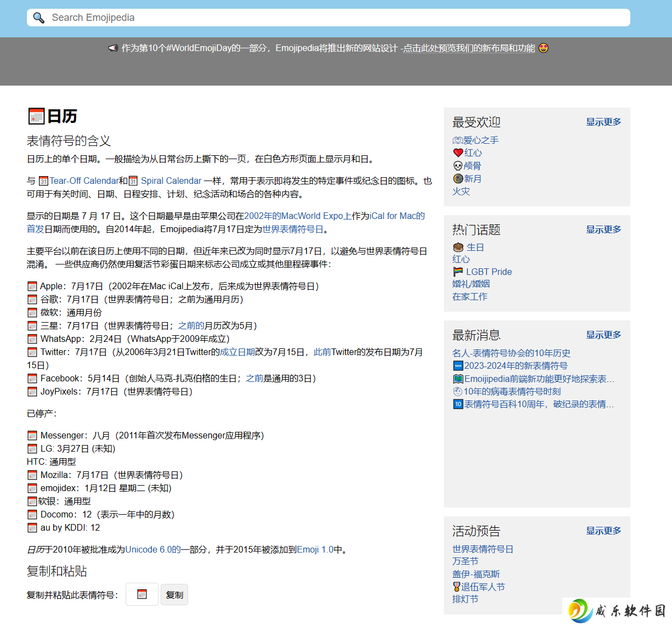Image resolution: width=672 pixels, height=625 pixels.
Task: Open the 之前 link in the Facebook row
Action: click(x=255, y=379)
